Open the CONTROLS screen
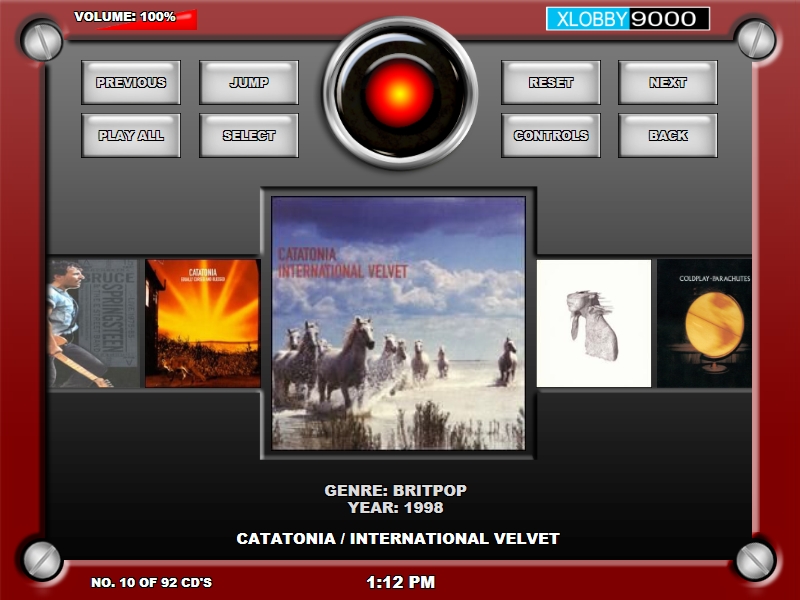800x600 pixels. (551, 135)
